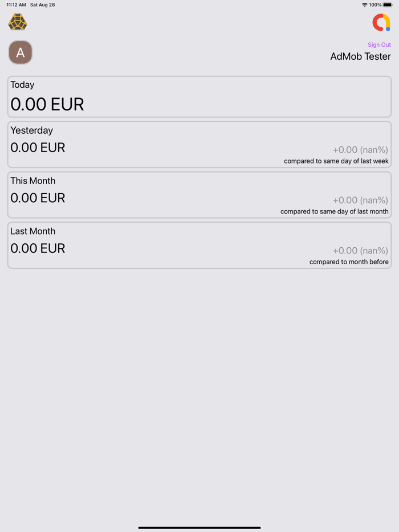This screenshot has width=399, height=532.
Task: Open the 'A' account avatar
Action: click(20, 52)
